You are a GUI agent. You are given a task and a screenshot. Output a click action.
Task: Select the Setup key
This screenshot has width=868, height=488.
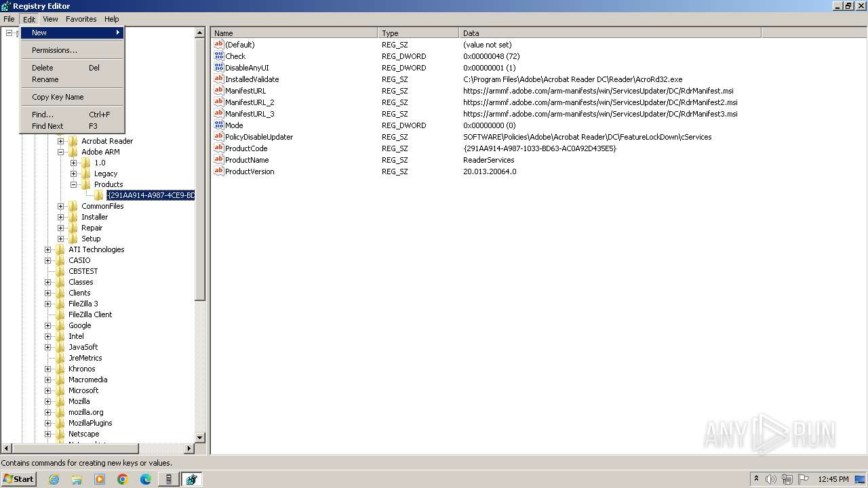[x=91, y=239]
